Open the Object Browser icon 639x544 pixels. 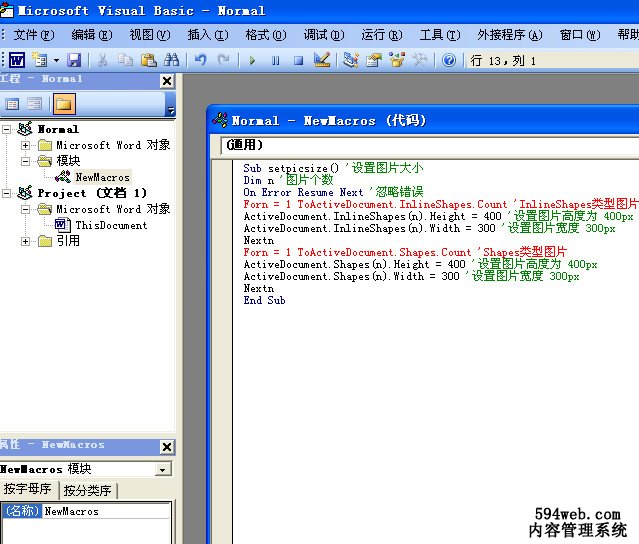click(397, 60)
